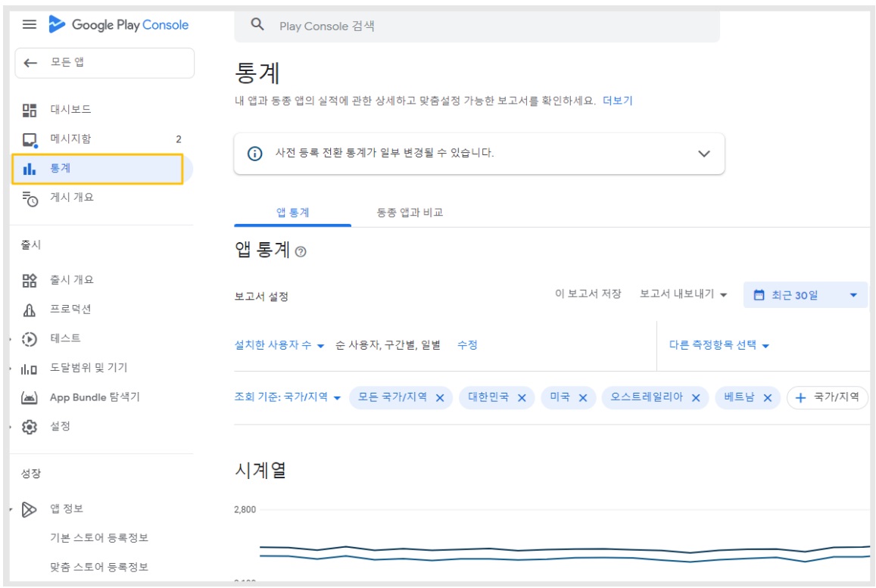The width and height of the screenshot is (876, 588).
Task: Remove 베트남 filter chip
Action: pos(768,398)
